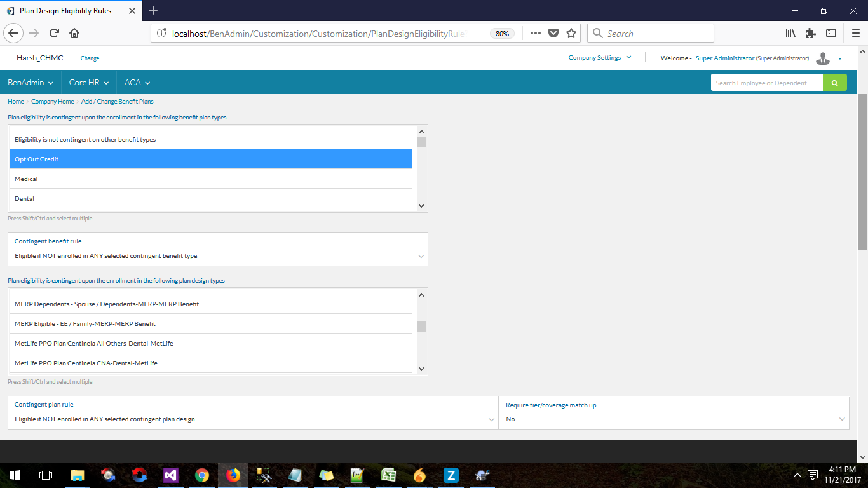The height and width of the screenshot is (488, 868).
Task: Open the BenAdmin menu
Action: click(x=30, y=83)
